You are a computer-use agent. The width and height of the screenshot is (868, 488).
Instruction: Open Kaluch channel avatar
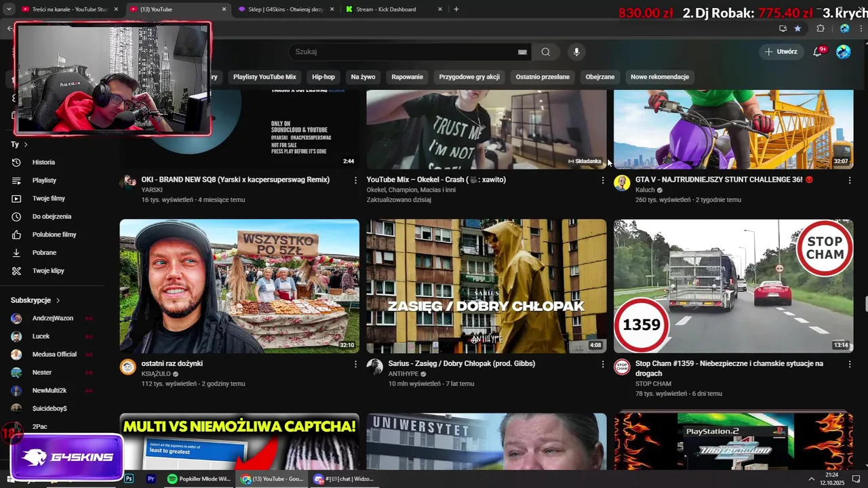pos(622,183)
